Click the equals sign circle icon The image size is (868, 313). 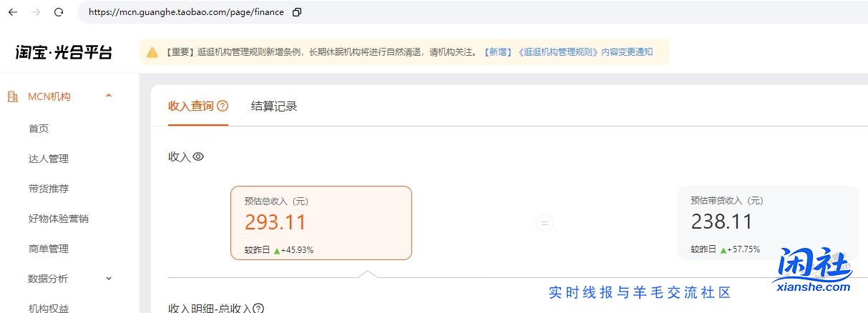545,223
